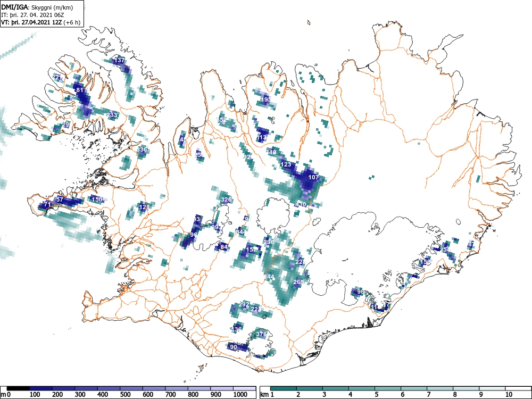Screen dimensions: 532x399
Task: Click the '137' visibility value on the map
Action: pos(119,60)
